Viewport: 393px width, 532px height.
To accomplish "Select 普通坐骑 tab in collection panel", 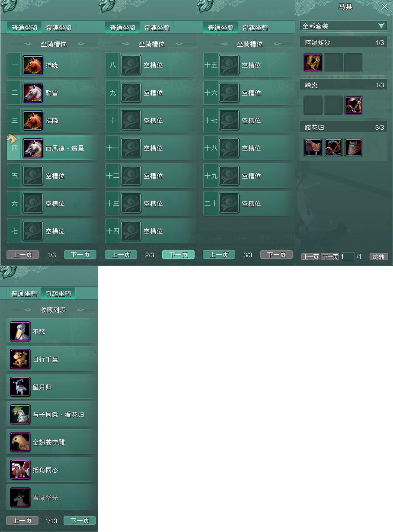I will pyautogui.click(x=24, y=293).
